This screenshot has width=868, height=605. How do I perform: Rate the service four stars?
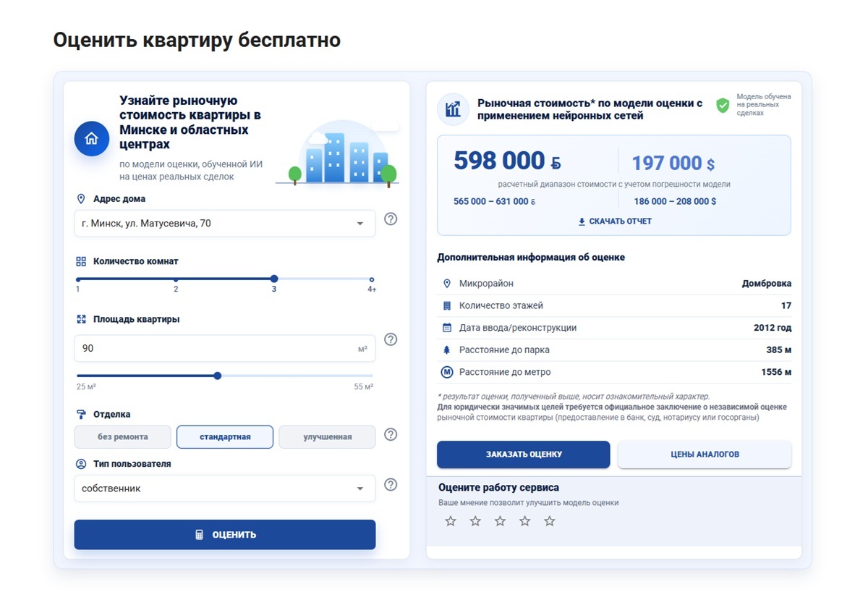(525, 521)
